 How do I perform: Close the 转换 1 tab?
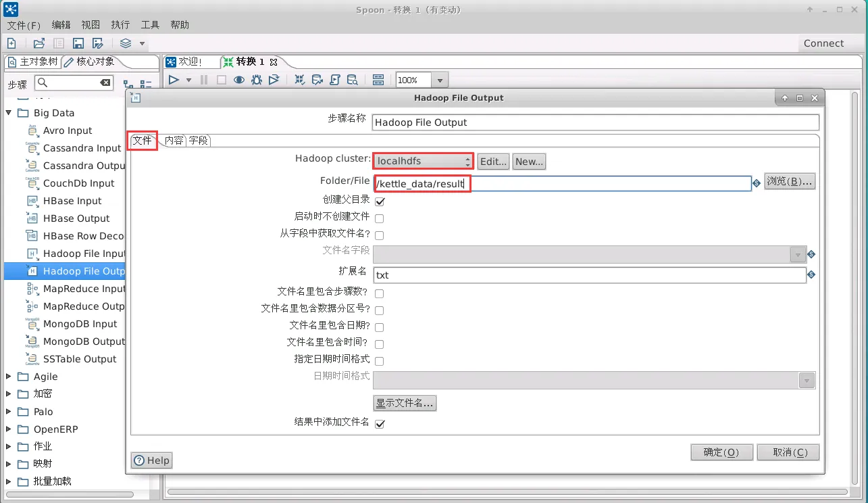tap(274, 62)
